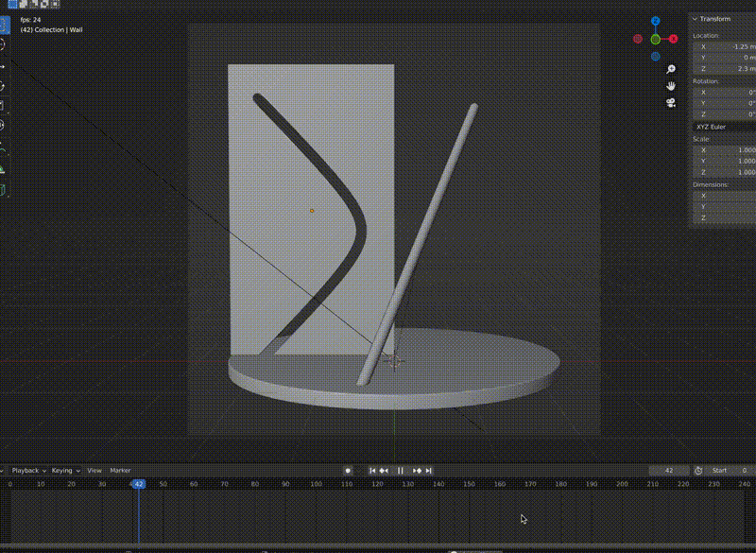Click the current frame number field showing 42
The width and height of the screenshot is (756, 553).
669,471
